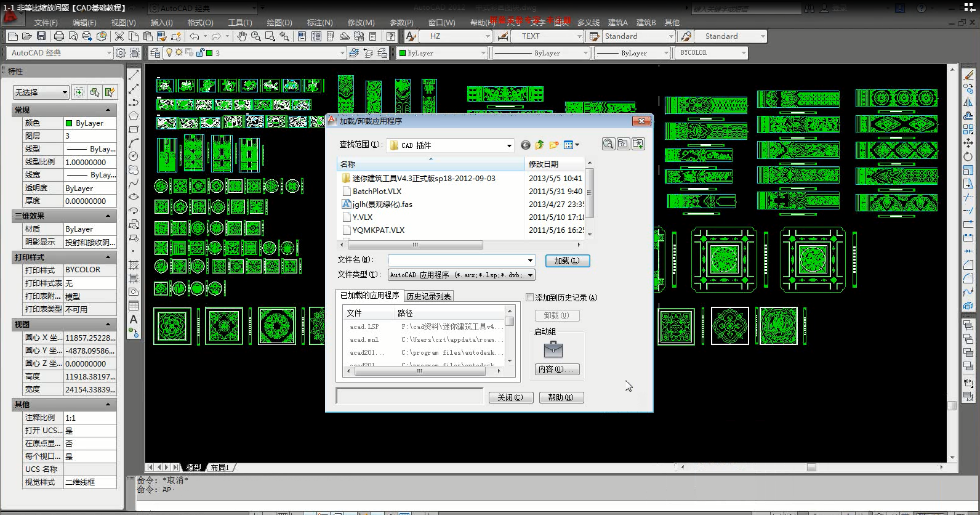The image size is (980, 515).
Task: Click the Cut scissors icon
Action: coord(119,36)
